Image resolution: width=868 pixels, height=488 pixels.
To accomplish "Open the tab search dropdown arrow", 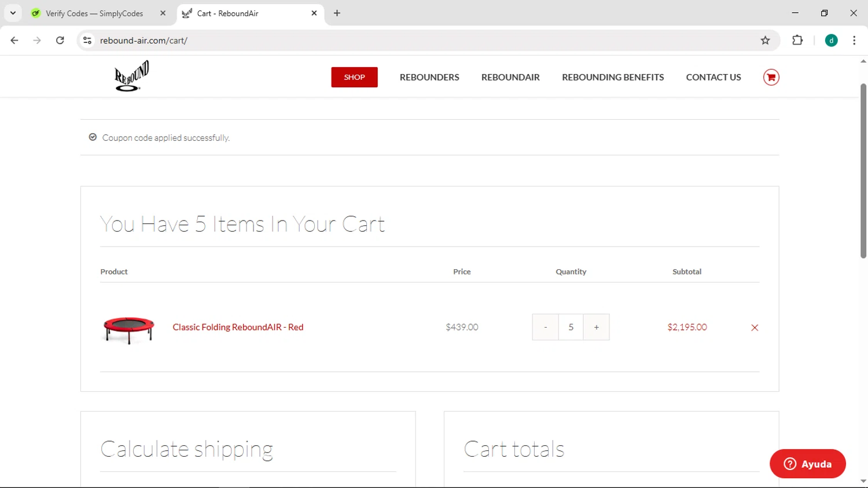I will click(x=13, y=13).
